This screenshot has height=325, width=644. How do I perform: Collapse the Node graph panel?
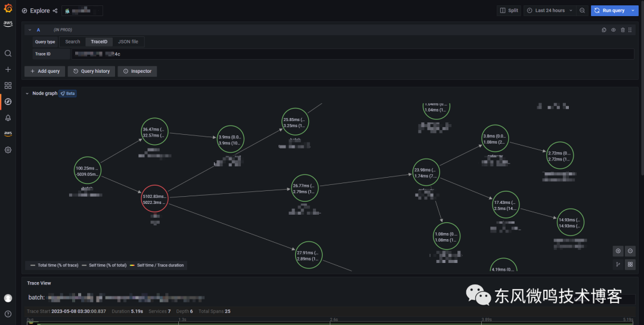(27, 94)
